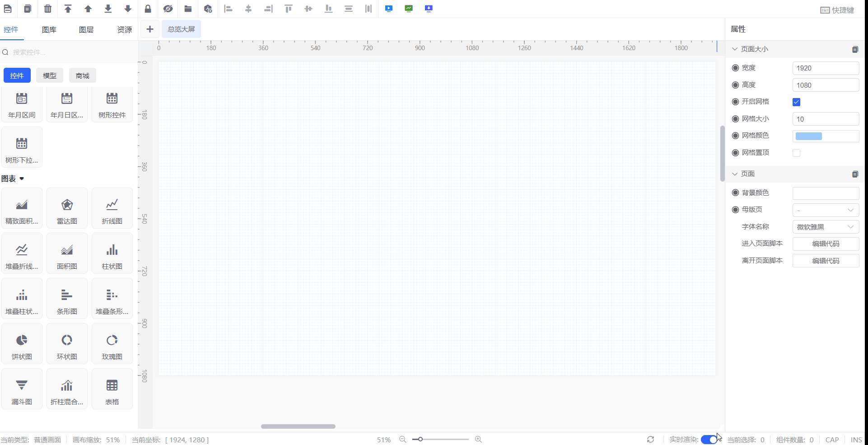Screen dimensions: 868x445
Task: Click 编辑代码 for 进入页面脚本
Action: [x=826, y=244]
